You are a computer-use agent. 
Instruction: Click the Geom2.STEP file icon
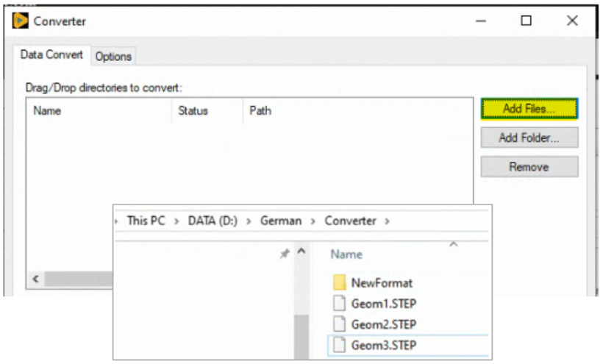click(339, 324)
